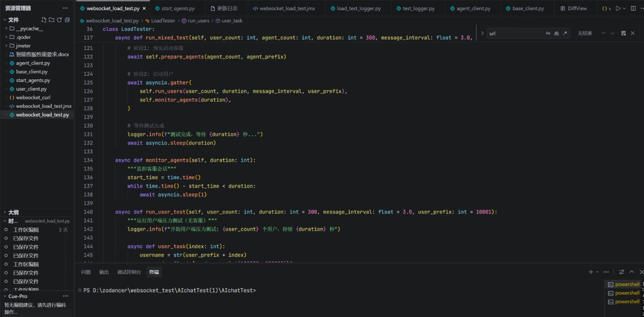
Task: Open user_client.py in the explorer
Action: (37, 89)
